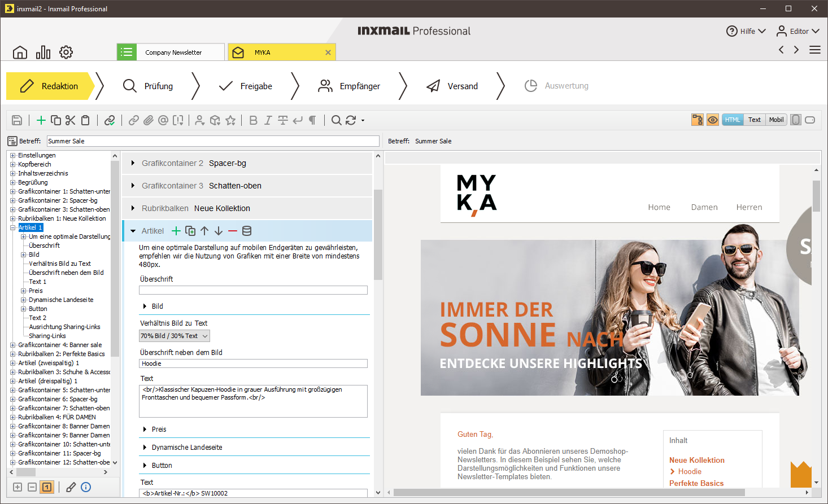This screenshot has width=828, height=504.
Task: Open the Hilfe dropdown menu
Action: point(746,31)
